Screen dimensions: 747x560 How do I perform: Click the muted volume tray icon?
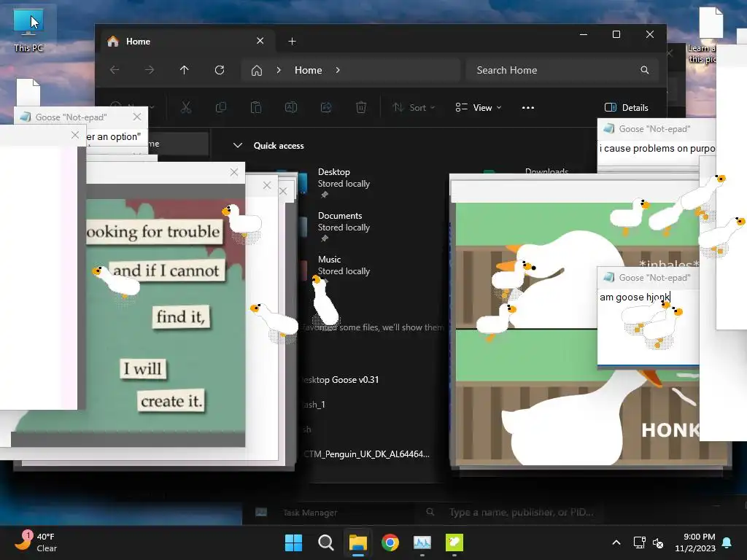coord(658,542)
